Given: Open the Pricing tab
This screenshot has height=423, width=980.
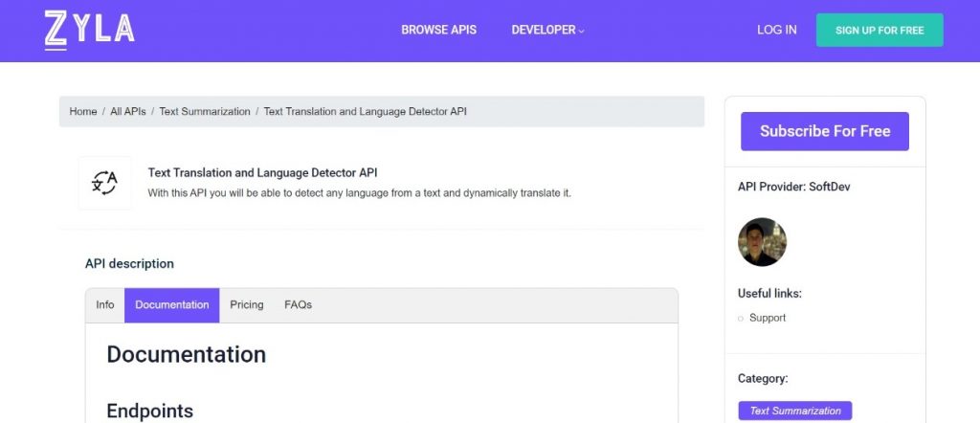Looking at the screenshot, I should (247, 305).
